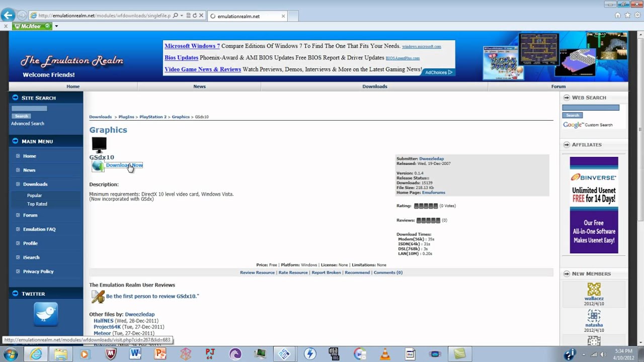The width and height of the screenshot is (644, 362).
Task: Click the search magnifier in address bar
Action: coord(176,16)
